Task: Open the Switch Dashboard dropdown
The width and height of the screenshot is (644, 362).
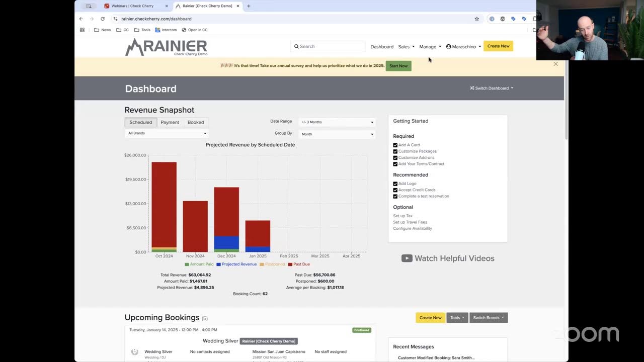Action: click(x=492, y=88)
